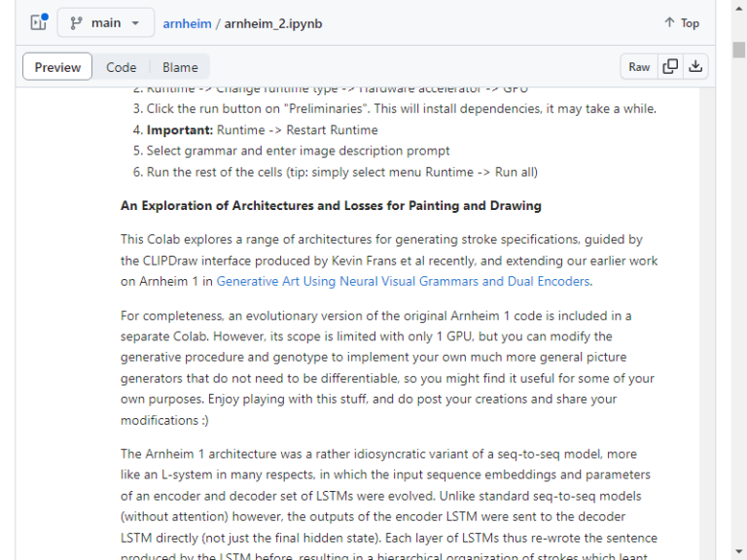The height and width of the screenshot is (560, 747).
Task: Open the Raw file view
Action: [x=639, y=67]
